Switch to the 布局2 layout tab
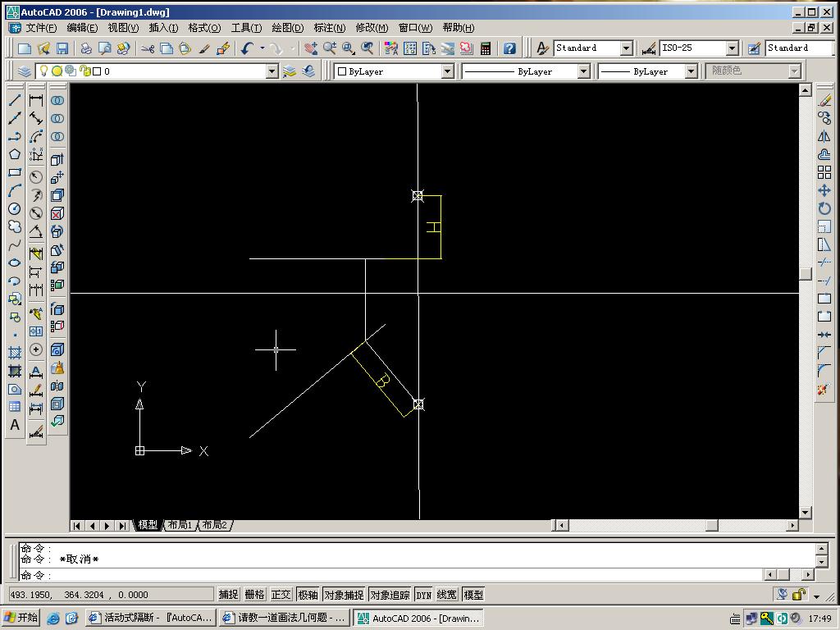Viewport: 840px width, 630px height. coord(215,525)
